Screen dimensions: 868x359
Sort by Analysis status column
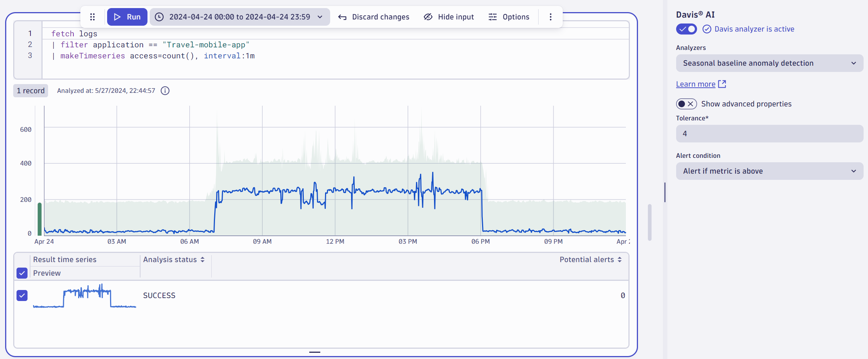pyautogui.click(x=202, y=260)
